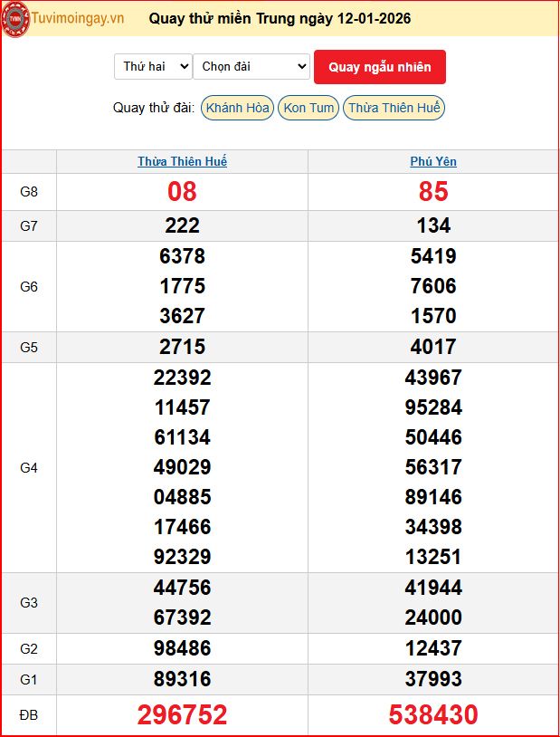Click the 'Quay thử đài:' label

point(154,108)
